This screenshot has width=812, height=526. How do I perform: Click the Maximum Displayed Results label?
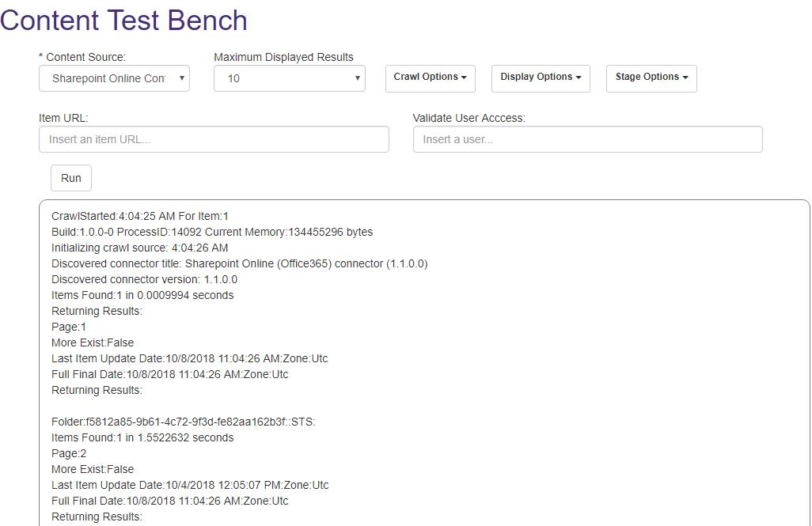point(283,57)
